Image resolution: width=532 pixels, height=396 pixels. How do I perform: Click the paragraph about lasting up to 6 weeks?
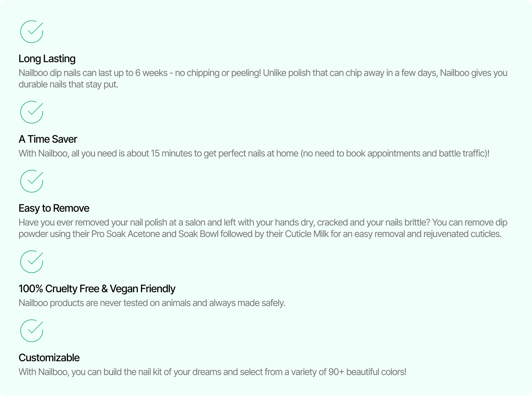click(x=263, y=79)
